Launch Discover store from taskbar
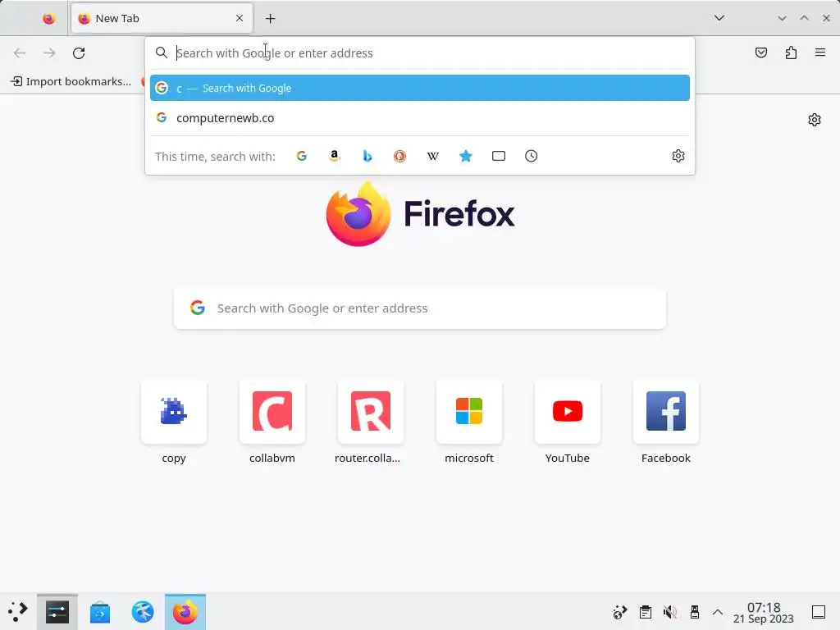The height and width of the screenshot is (630, 840). (x=99, y=612)
